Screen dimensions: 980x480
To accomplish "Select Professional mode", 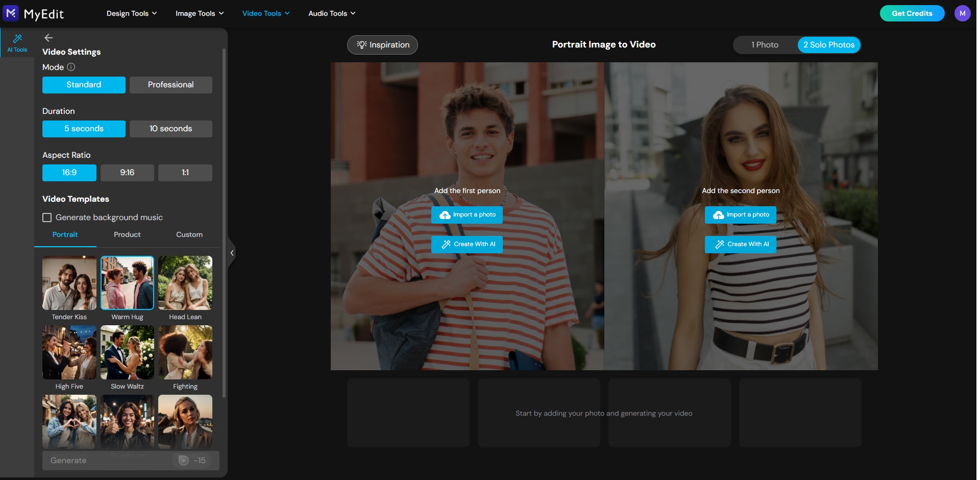I will tap(171, 85).
